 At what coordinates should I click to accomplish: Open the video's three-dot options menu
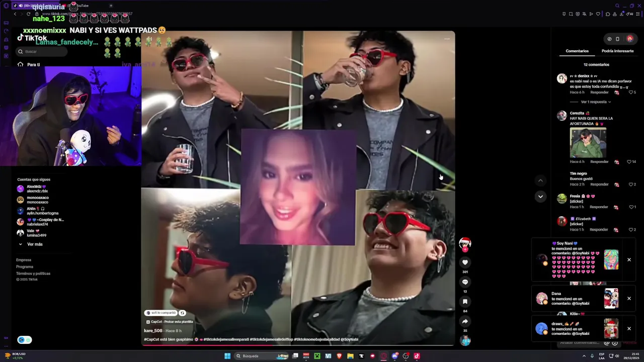point(447,39)
